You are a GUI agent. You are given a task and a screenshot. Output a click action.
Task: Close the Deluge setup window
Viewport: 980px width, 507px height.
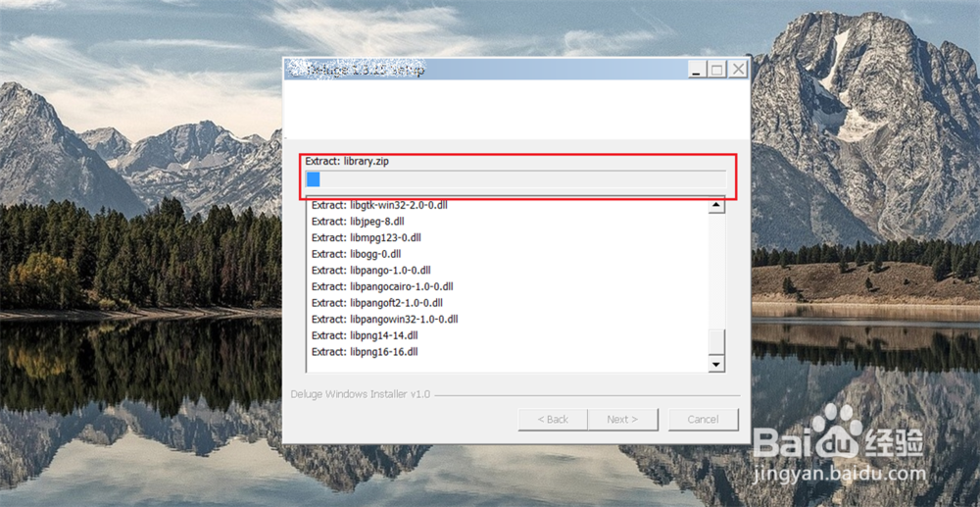[738, 70]
